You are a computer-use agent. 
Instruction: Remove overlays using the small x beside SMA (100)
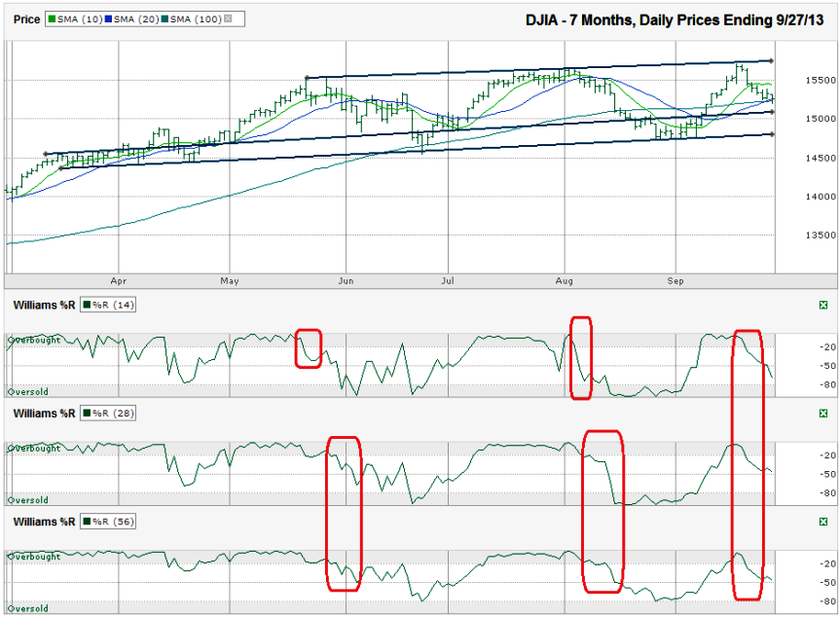(x=228, y=18)
